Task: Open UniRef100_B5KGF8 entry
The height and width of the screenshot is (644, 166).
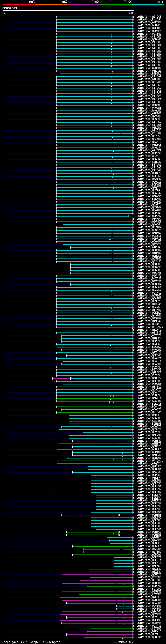Action: [149, 415]
